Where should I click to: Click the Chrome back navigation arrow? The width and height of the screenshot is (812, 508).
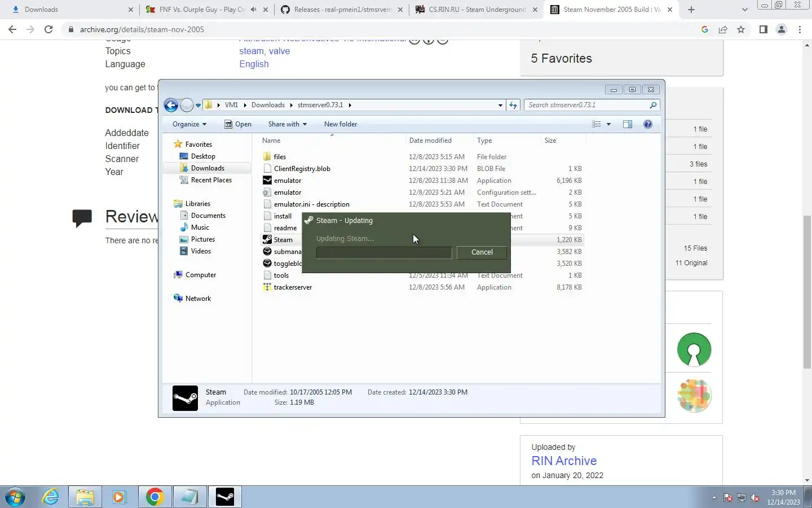pos(12,29)
